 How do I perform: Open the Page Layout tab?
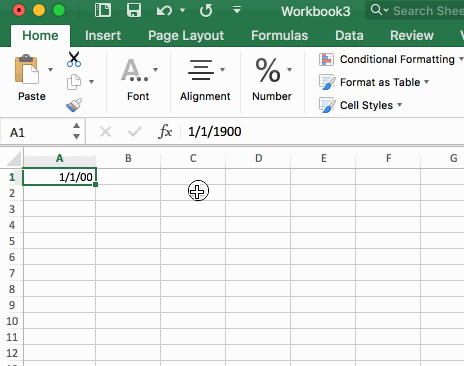click(x=186, y=36)
